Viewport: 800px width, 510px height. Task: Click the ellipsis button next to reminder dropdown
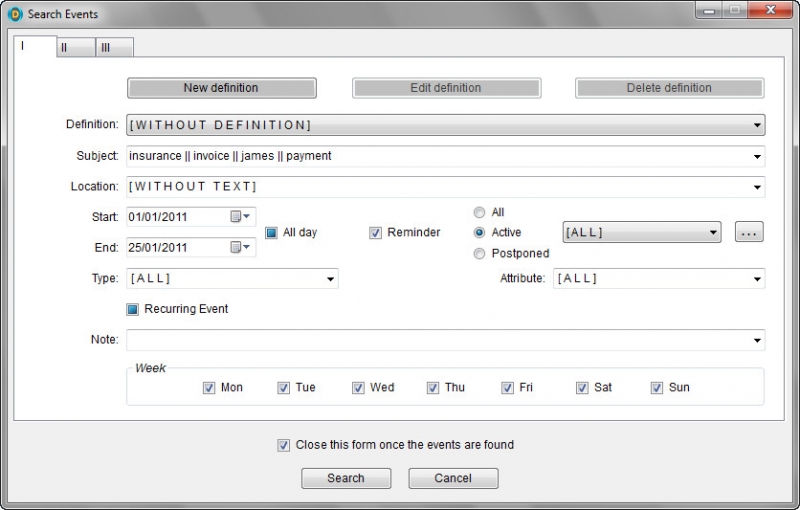point(749,232)
